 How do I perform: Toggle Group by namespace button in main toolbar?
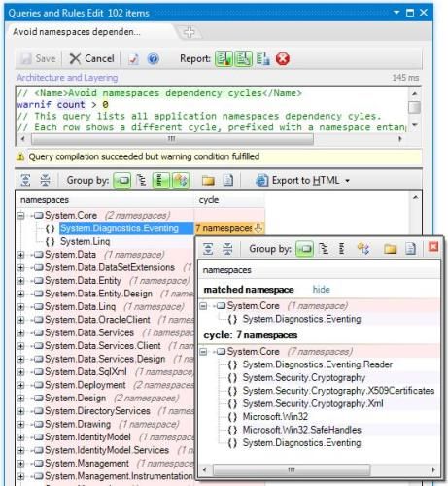(x=141, y=180)
